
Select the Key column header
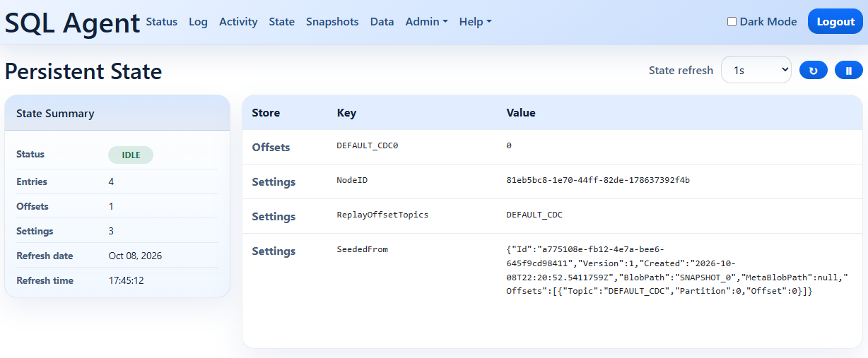click(x=346, y=113)
